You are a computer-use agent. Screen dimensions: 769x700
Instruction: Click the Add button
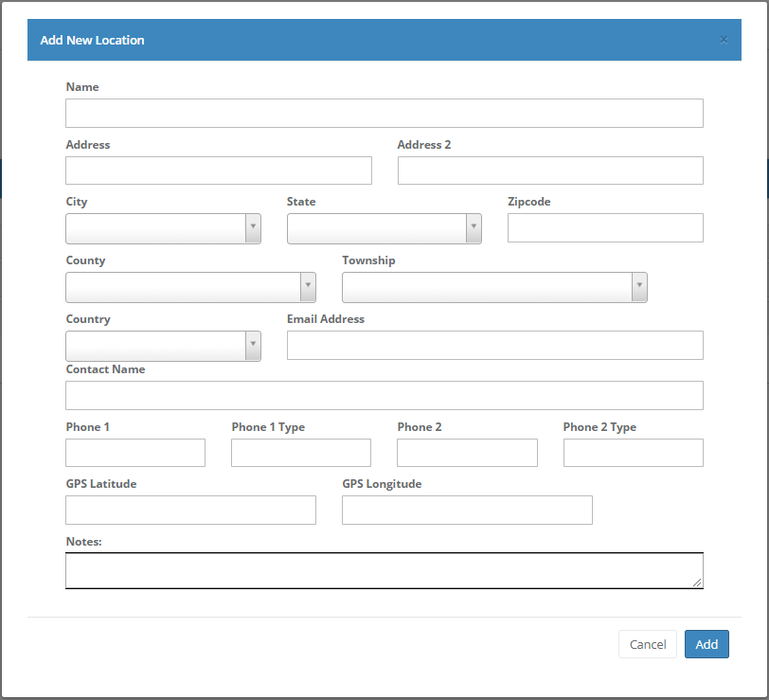click(706, 644)
